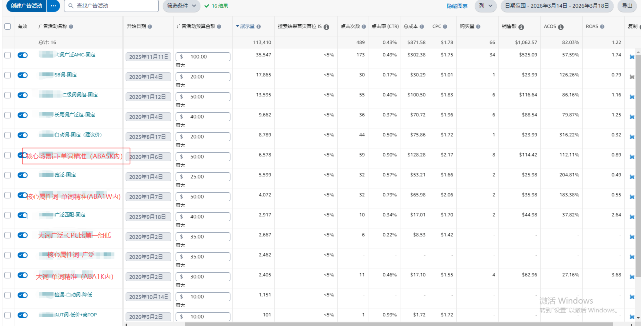Open the 日期范围 date range picker

557,6
